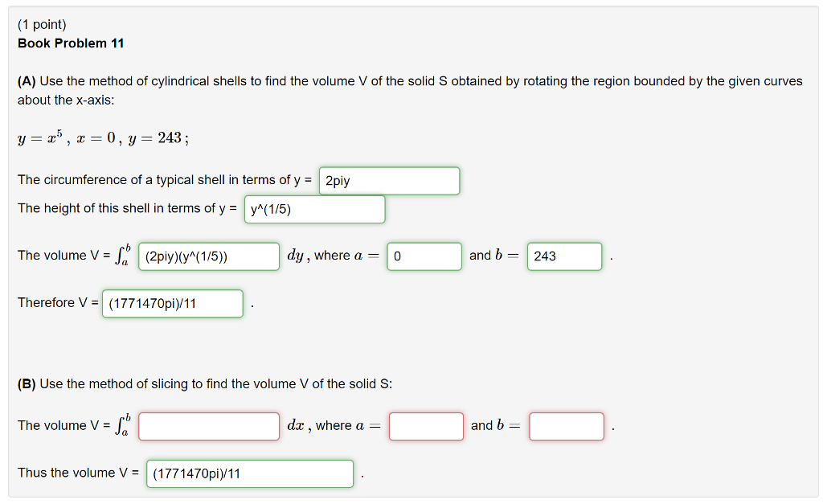Click the circumference answer box containing 2piy
The image size is (823, 504).
point(389,181)
